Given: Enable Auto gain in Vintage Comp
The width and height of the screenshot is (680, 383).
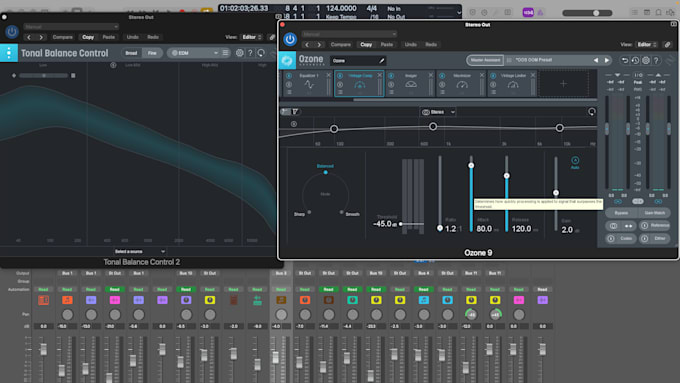Looking at the screenshot, I should pos(575,163).
